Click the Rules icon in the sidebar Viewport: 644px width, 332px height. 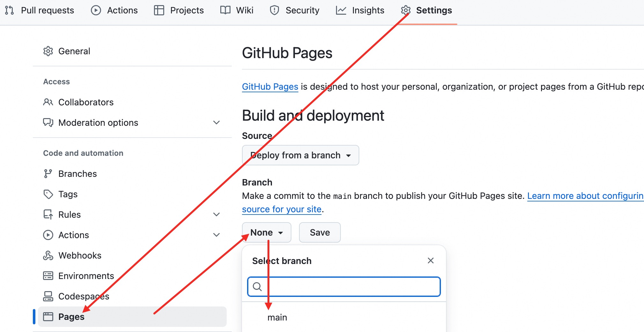pyautogui.click(x=48, y=215)
